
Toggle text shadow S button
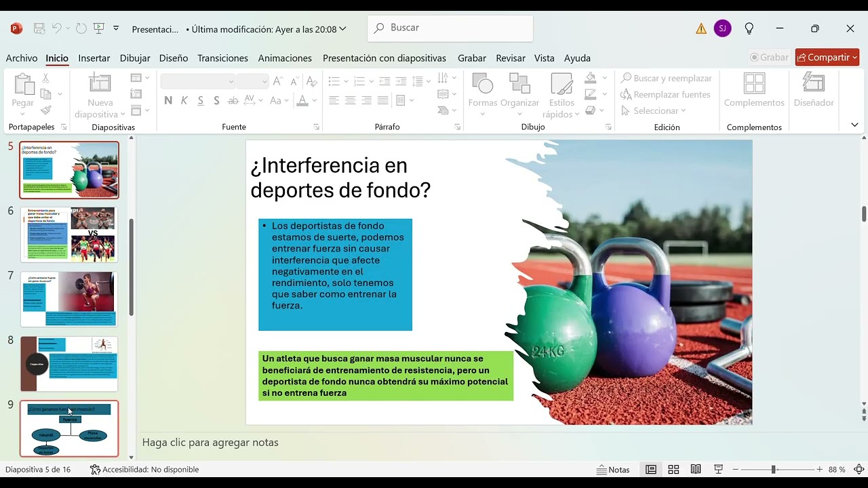tap(216, 100)
